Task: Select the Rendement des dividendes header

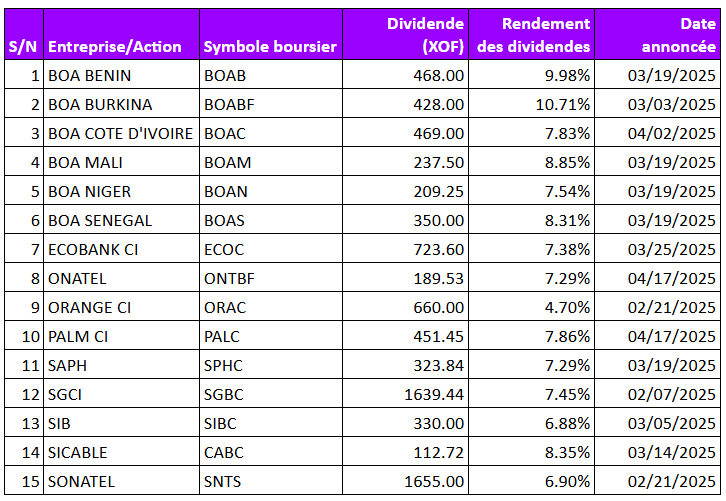Action: [x=532, y=35]
